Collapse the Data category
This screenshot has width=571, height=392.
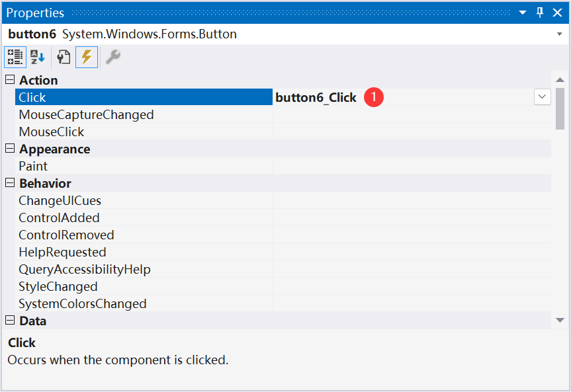[10, 321]
